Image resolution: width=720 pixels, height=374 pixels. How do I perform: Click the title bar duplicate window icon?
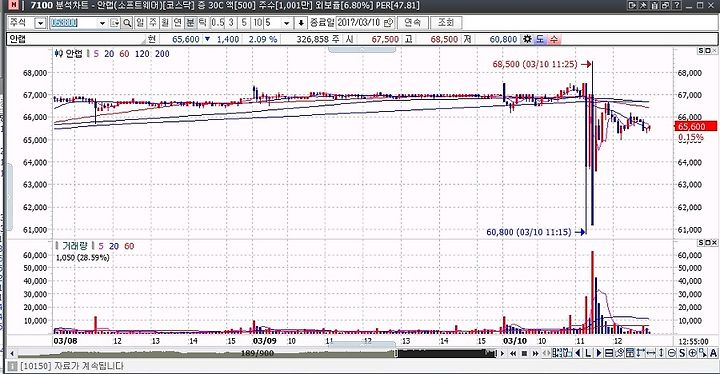click(665, 5)
